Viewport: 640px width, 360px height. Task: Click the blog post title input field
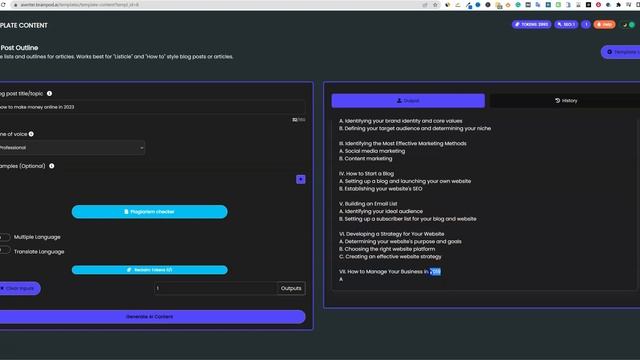point(152,107)
